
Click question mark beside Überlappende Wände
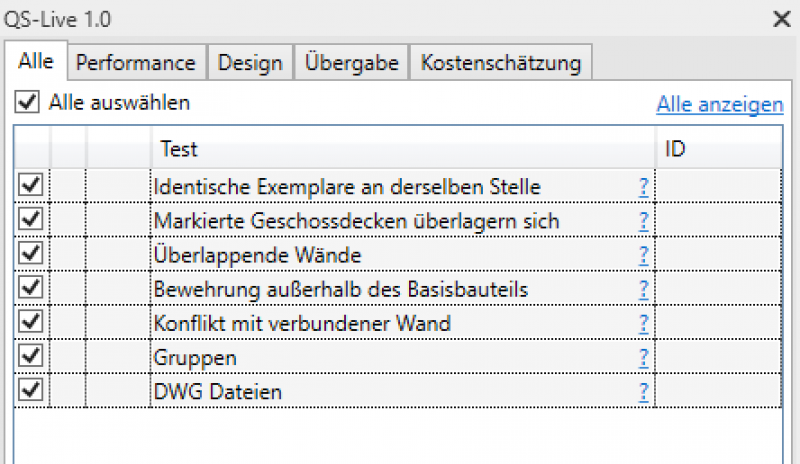[645, 255]
